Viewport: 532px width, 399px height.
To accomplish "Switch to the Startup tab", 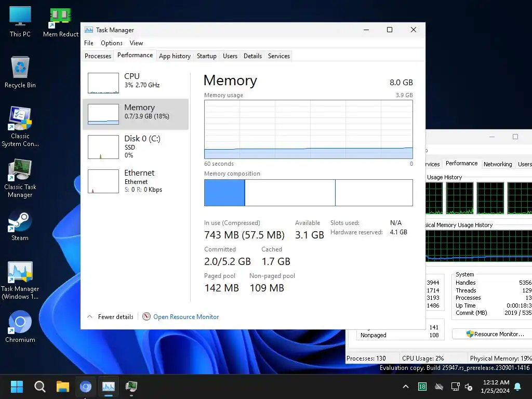I will (207, 56).
